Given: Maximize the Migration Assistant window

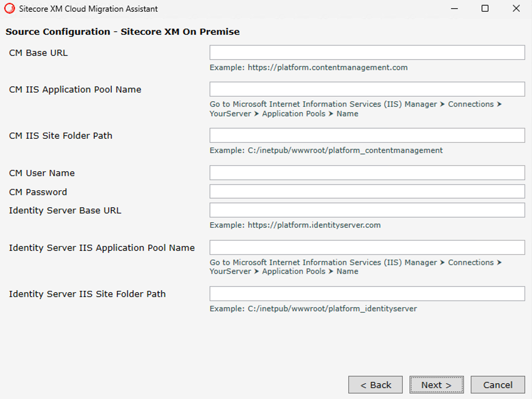Looking at the screenshot, I should (x=485, y=8).
